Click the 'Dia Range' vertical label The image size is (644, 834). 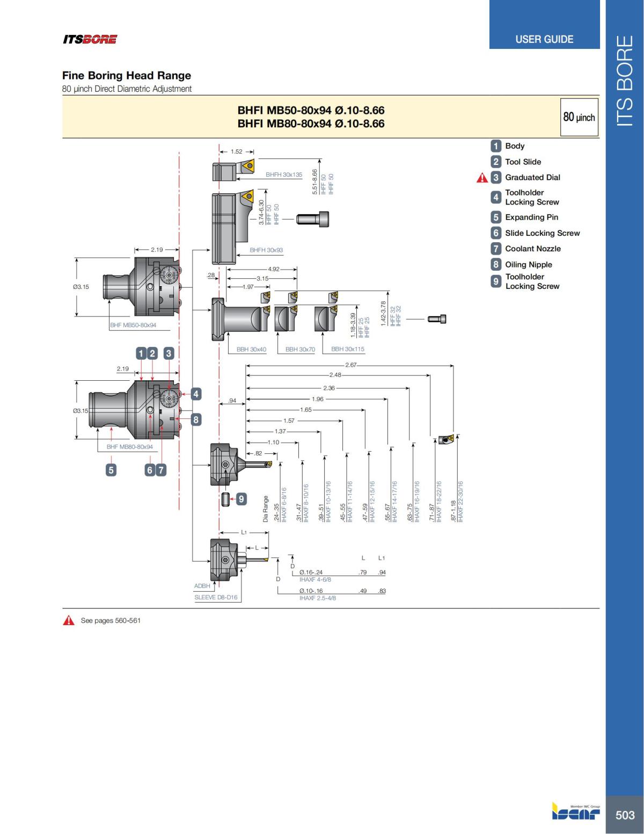pos(265,509)
